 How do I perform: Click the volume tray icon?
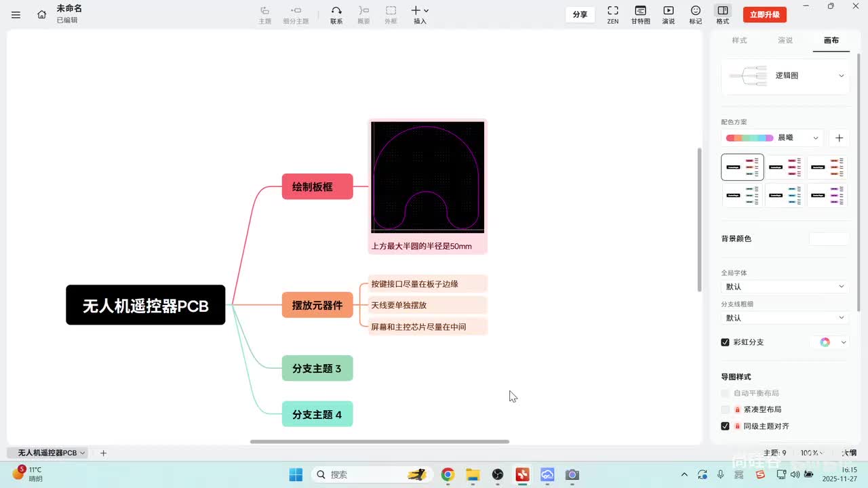coord(794,474)
